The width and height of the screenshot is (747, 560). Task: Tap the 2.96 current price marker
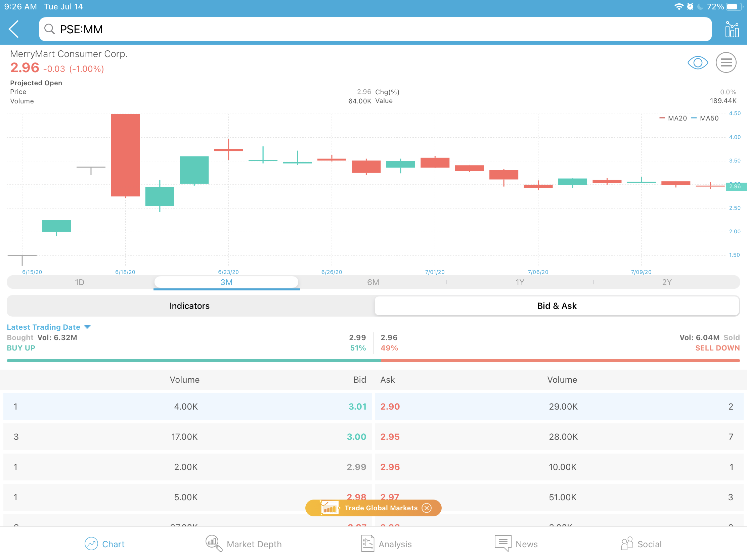tap(736, 187)
